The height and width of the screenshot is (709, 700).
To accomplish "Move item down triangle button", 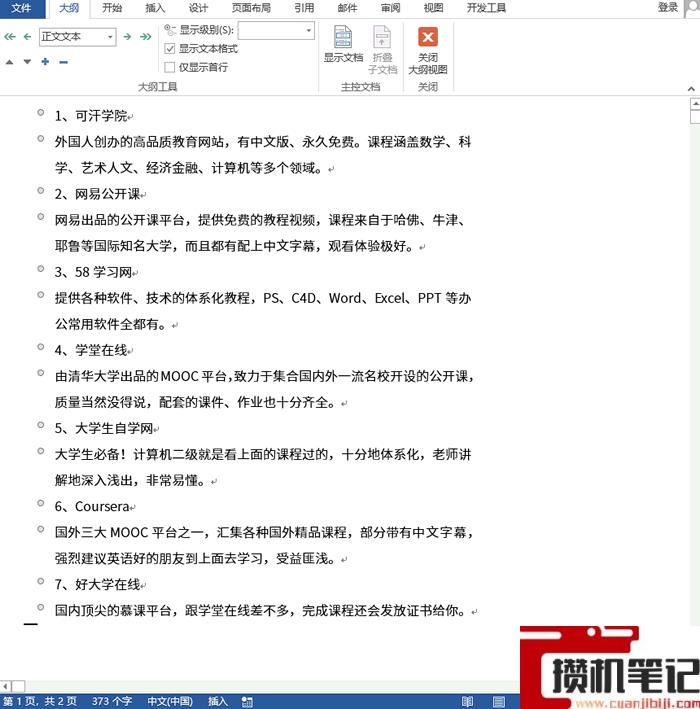I will coord(28,61).
